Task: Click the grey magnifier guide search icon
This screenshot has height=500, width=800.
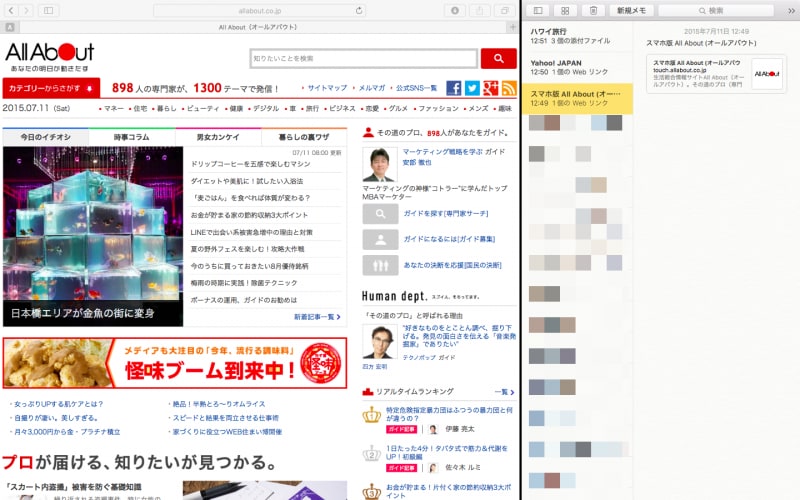Action: click(x=380, y=214)
